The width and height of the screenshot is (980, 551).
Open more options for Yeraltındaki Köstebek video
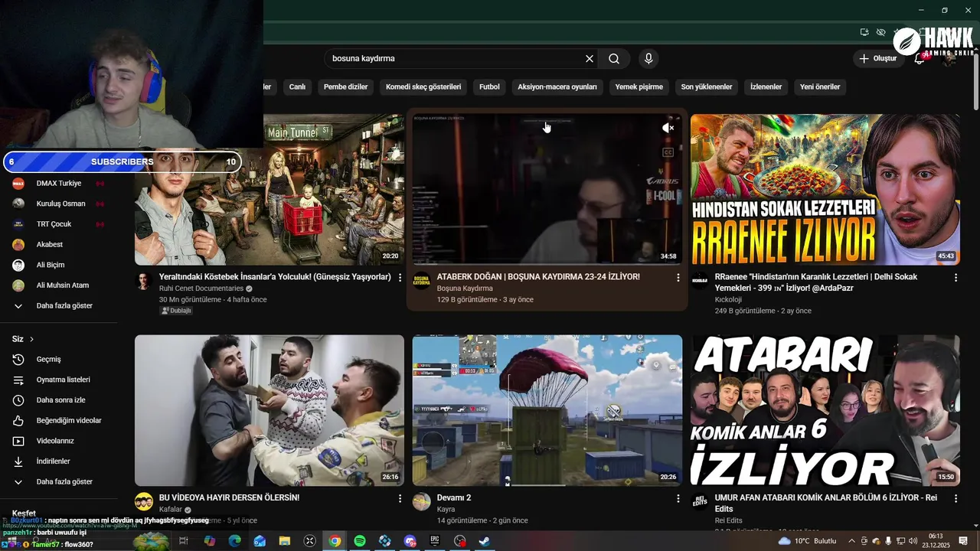(x=400, y=278)
